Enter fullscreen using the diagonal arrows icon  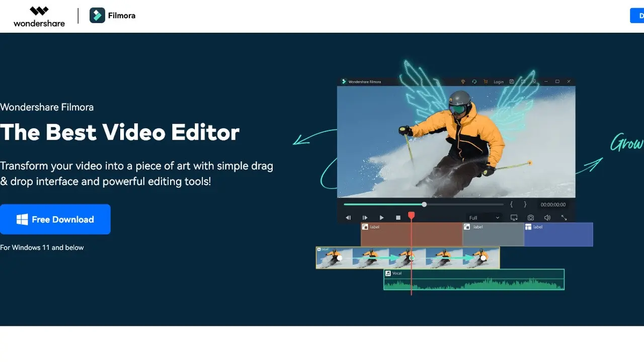tap(564, 217)
